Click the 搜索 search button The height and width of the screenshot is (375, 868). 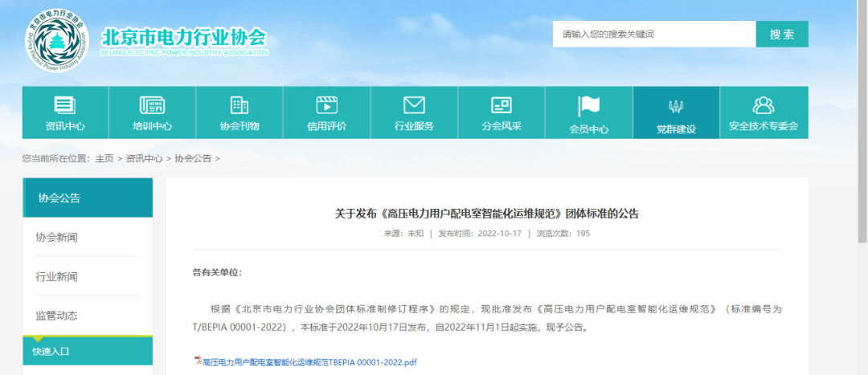781,35
